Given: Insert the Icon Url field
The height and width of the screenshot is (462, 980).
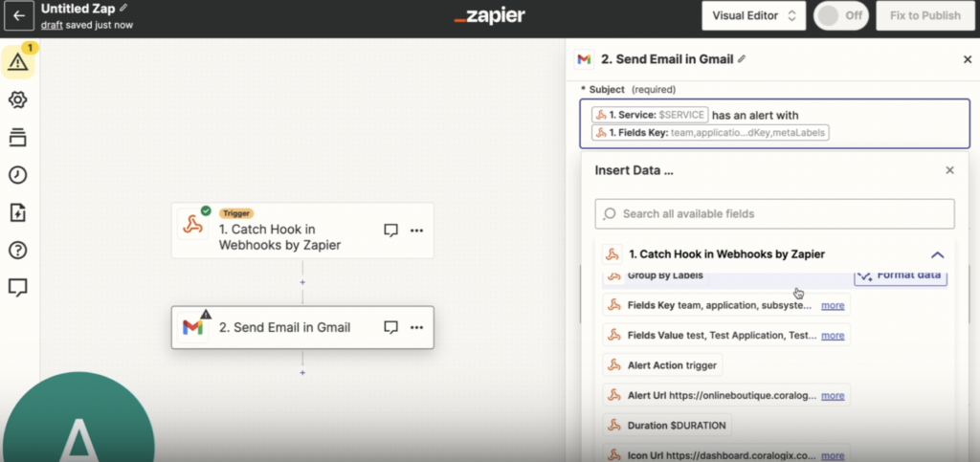Looking at the screenshot, I should [726, 454].
